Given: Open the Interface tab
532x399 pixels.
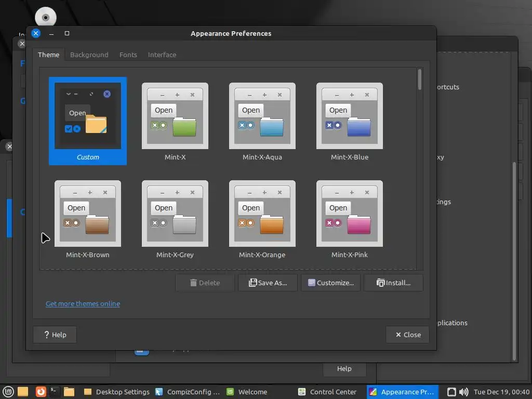Looking at the screenshot, I should tap(162, 55).
